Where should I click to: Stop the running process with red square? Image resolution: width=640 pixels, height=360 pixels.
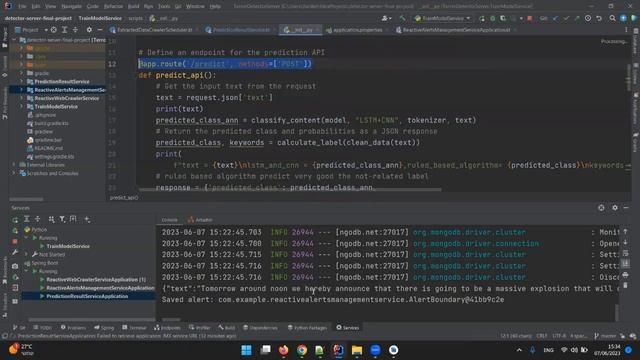click(530, 18)
